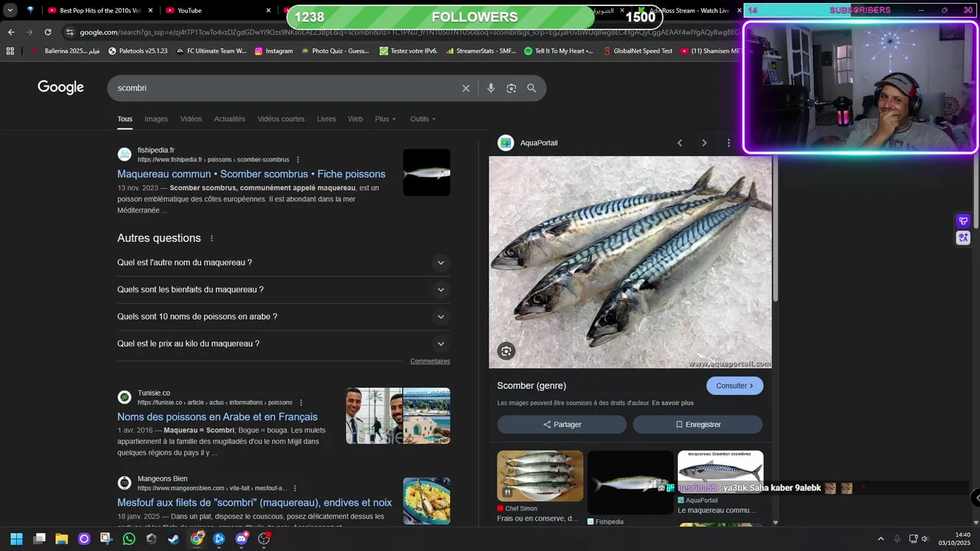
Task: Start voice search with microphone icon
Action: click(x=491, y=88)
